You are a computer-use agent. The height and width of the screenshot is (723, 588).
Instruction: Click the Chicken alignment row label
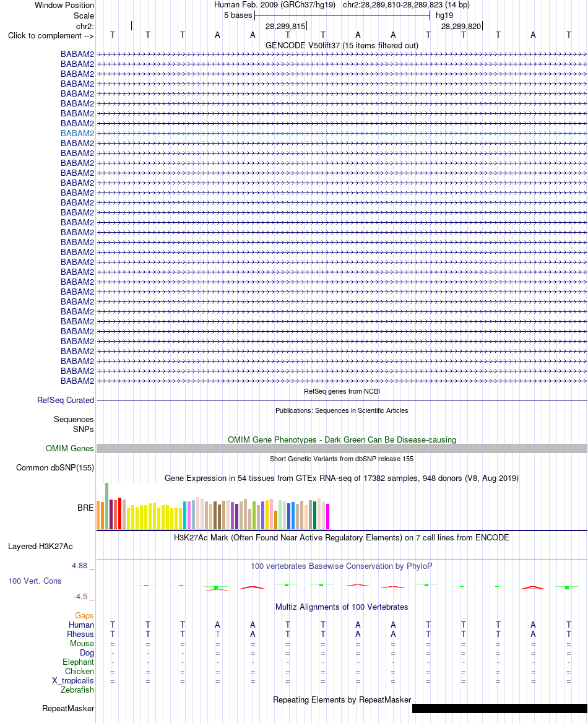[79, 672]
